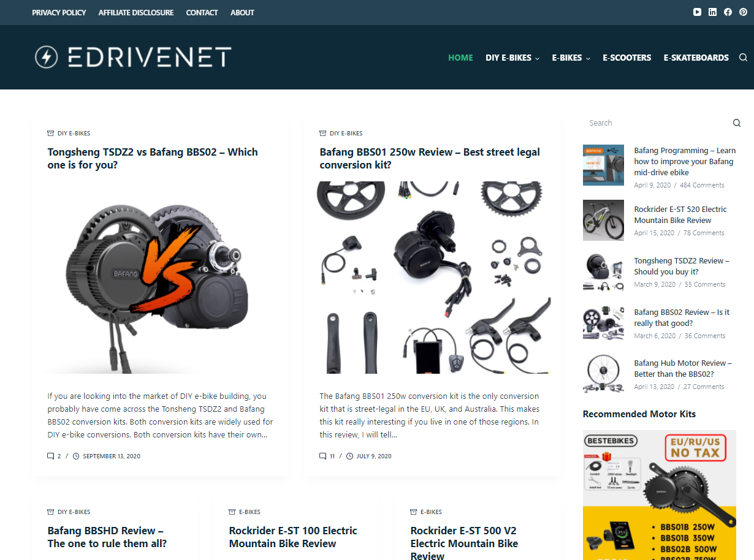Click the JULY 9, 2020 post date
Image resolution: width=754 pixels, height=560 pixels.
tap(373, 456)
